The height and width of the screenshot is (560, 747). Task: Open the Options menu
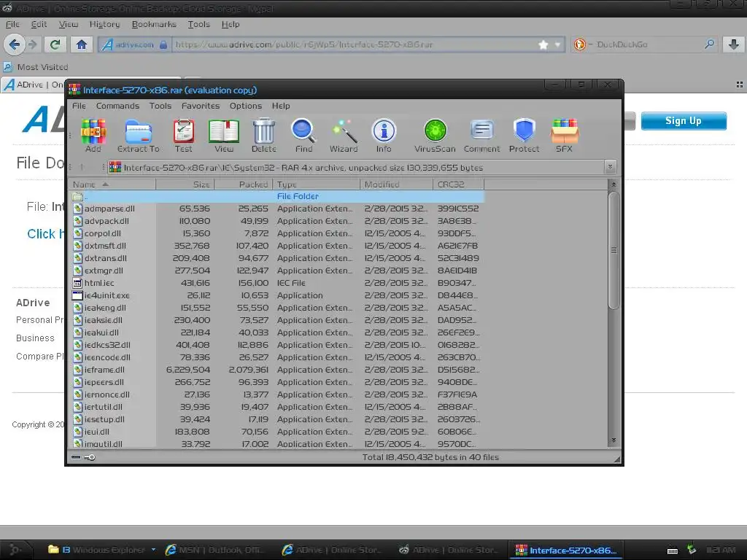[246, 106]
